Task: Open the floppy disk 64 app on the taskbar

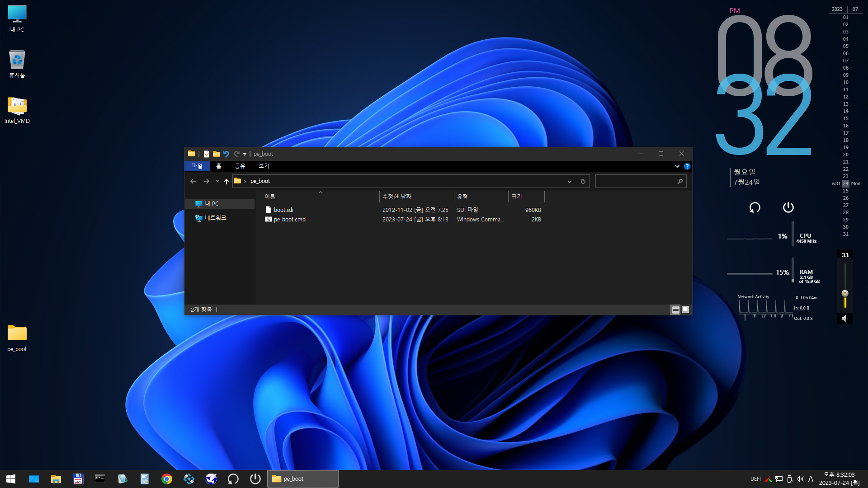Action: click(78, 479)
